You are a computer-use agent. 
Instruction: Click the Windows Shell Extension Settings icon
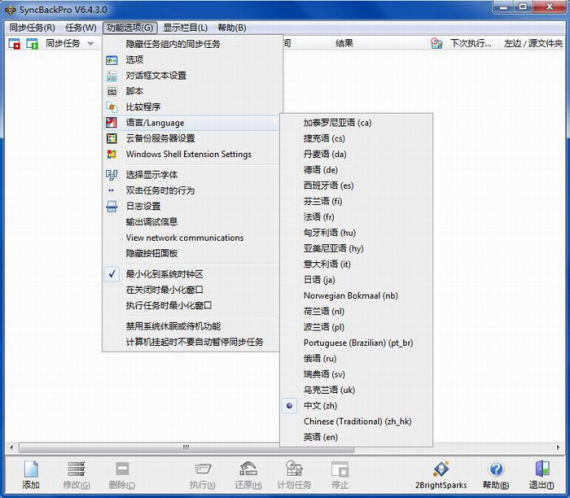pos(112,154)
